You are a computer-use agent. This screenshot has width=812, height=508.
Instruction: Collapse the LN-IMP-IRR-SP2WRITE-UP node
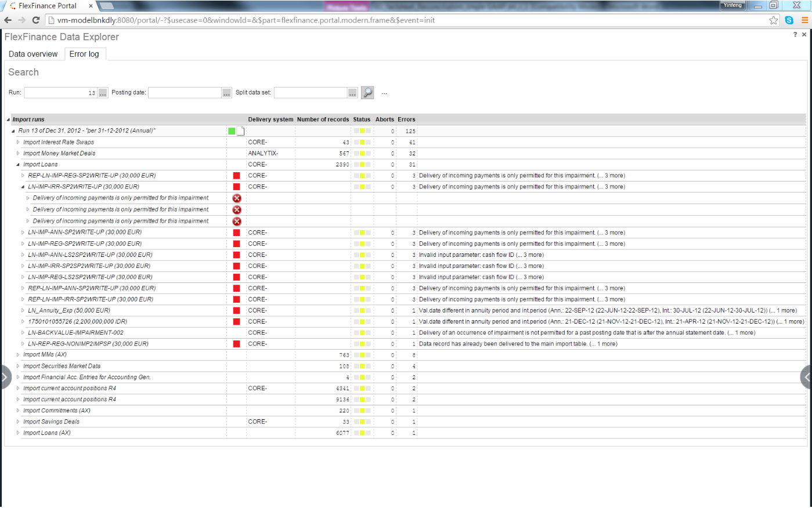pos(23,187)
